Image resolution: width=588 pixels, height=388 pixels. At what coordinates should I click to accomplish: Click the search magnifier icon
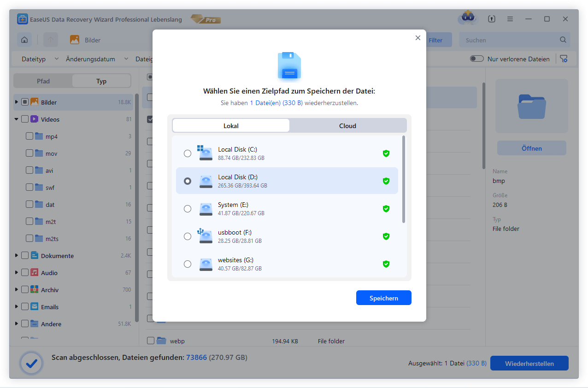(x=563, y=40)
